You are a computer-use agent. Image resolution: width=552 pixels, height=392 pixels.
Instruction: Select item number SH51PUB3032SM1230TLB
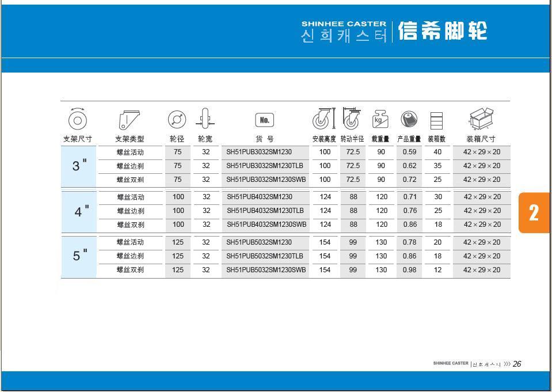pos(265,166)
